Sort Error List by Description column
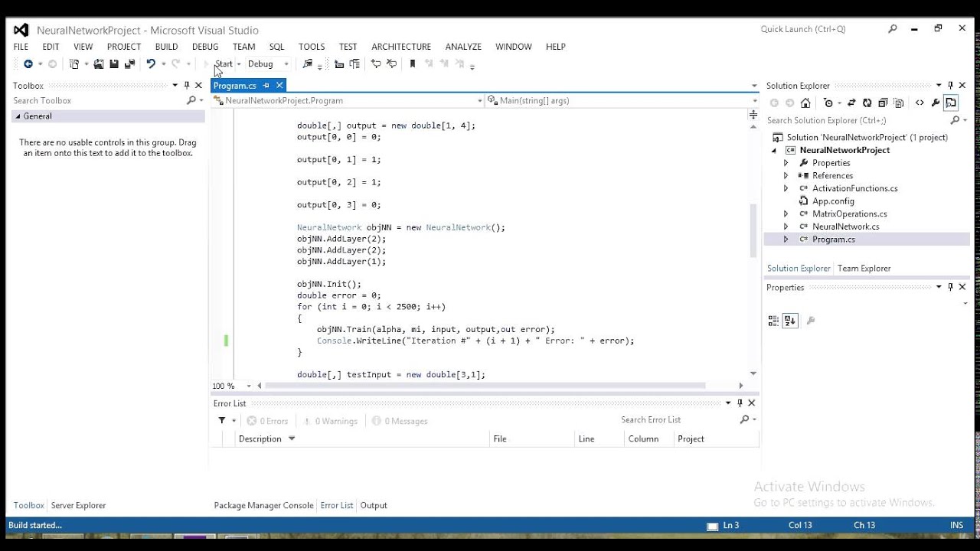 click(x=260, y=439)
